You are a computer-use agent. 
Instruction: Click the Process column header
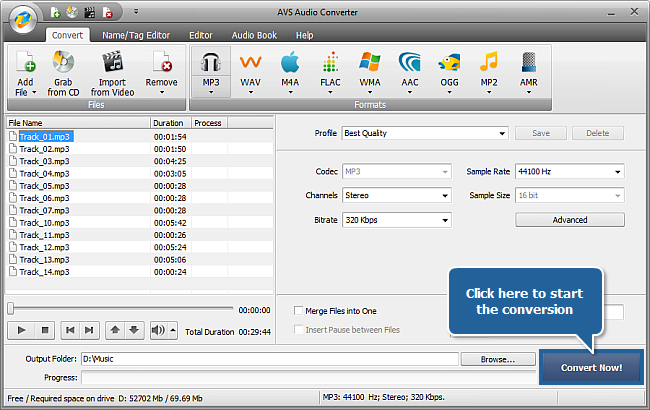pos(209,123)
